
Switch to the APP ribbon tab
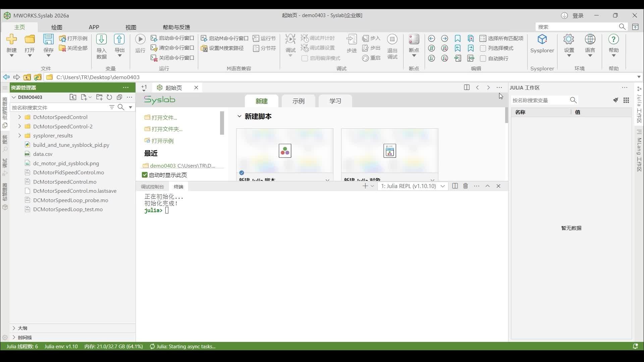tap(94, 27)
